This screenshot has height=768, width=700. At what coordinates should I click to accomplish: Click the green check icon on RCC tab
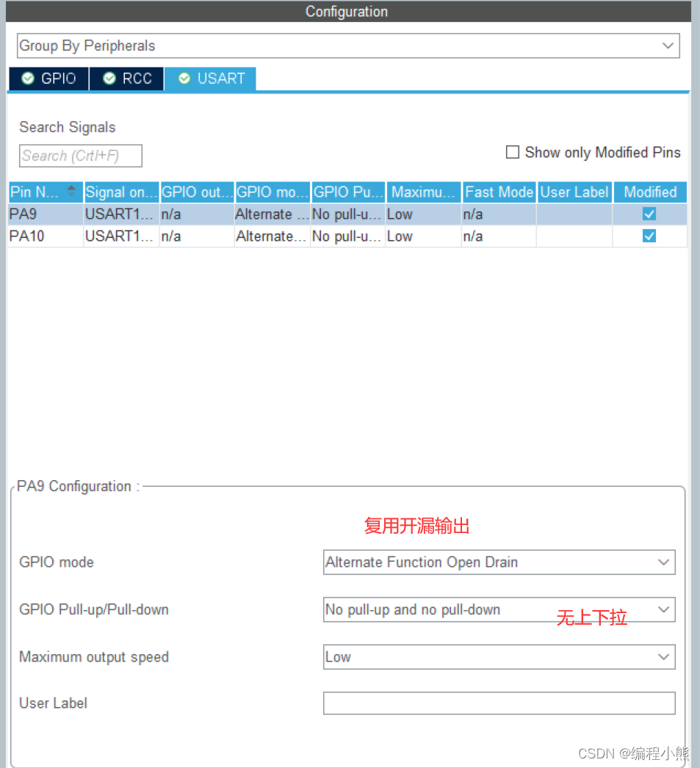[x=109, y=79]
